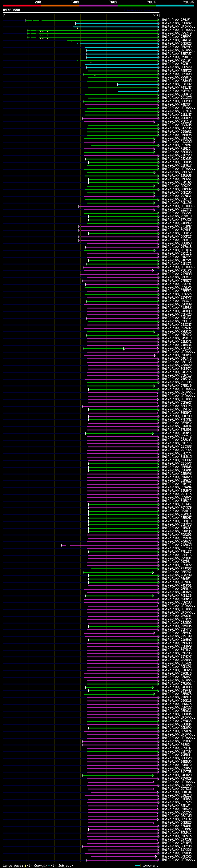Click the UniRef100_C1FGL7 label
The height and width of the screenshot is (868, 197).
177,165
